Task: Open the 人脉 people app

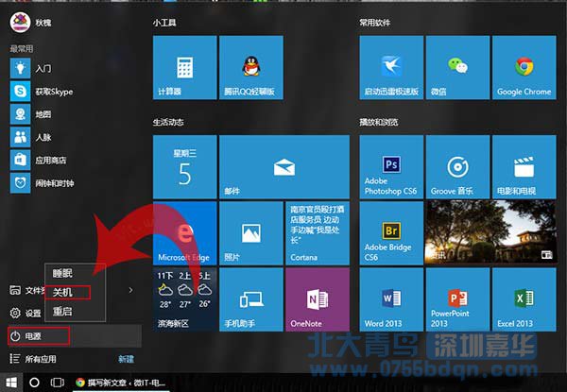Action: click(x=31, y=137)
